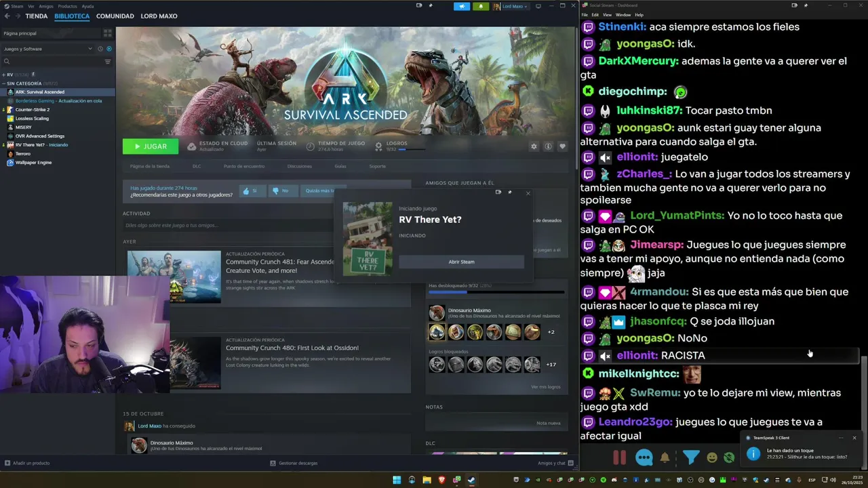Close the TeamSpeak 3 Client notification
This screenshot has width=868, height=488.
pos(854,438)
